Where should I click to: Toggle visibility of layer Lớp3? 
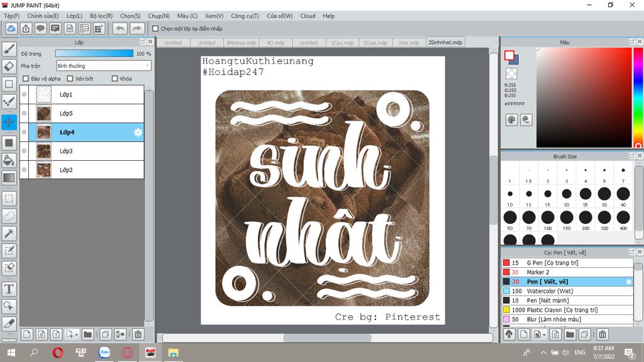[25, 151]
